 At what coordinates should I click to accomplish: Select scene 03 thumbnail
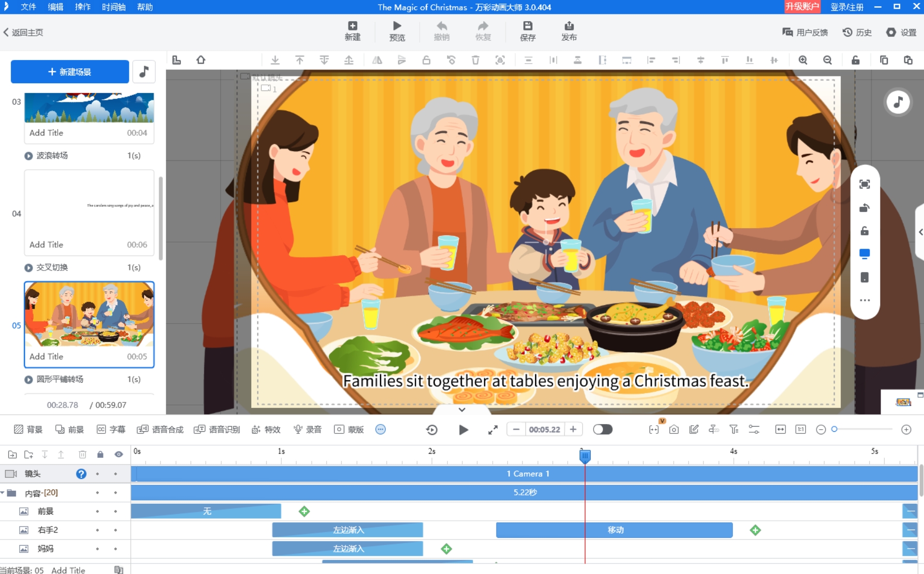click(89, 108)
